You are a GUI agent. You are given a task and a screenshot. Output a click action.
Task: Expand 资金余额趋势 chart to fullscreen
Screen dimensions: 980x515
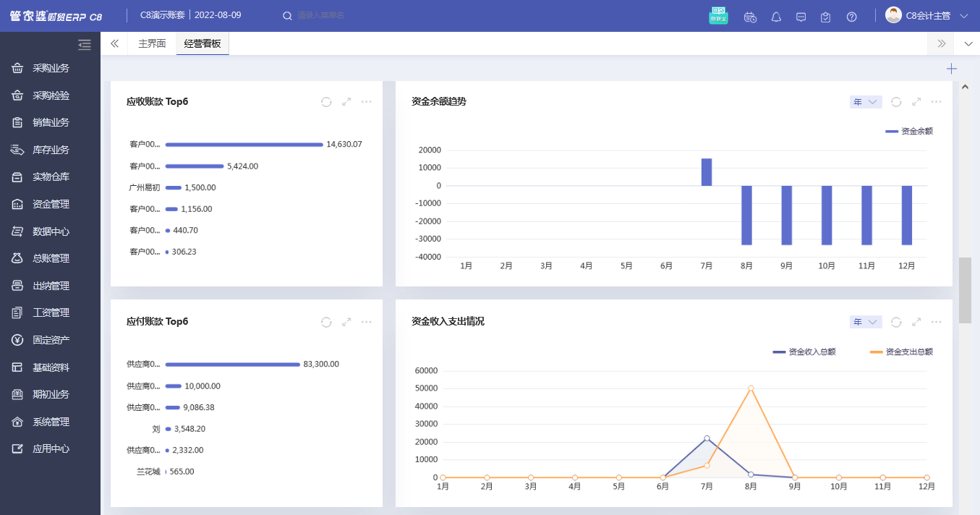tap(916, 102)
